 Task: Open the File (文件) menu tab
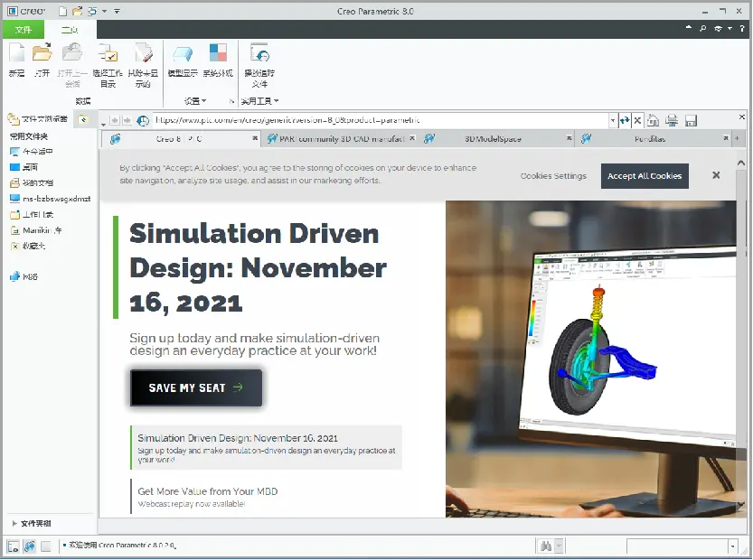[24, 30]
